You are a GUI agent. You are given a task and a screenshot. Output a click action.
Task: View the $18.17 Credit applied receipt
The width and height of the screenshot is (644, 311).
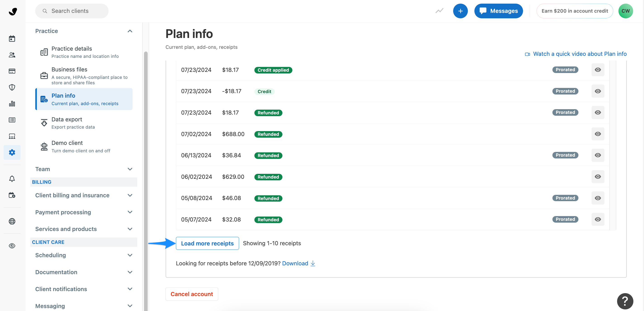pyautogui.click(x=598, y=70)
